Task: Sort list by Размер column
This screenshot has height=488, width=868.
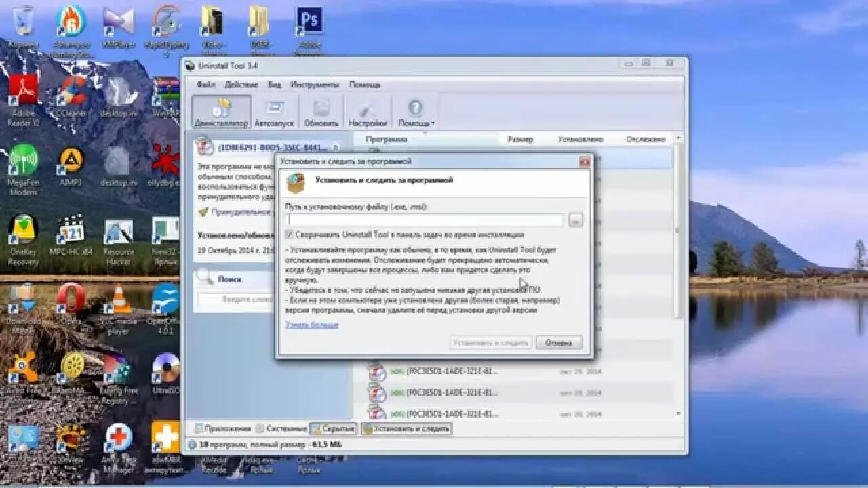Action: coord(520,139)
